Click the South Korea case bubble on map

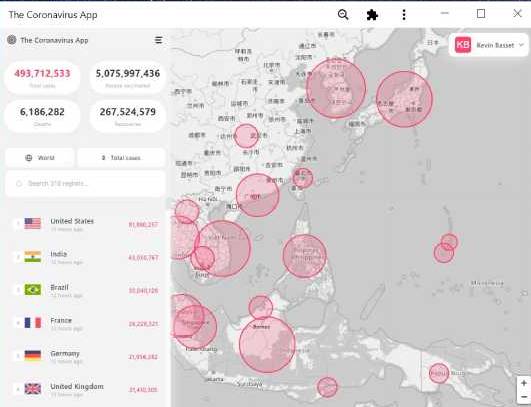[x=336, y=88]
